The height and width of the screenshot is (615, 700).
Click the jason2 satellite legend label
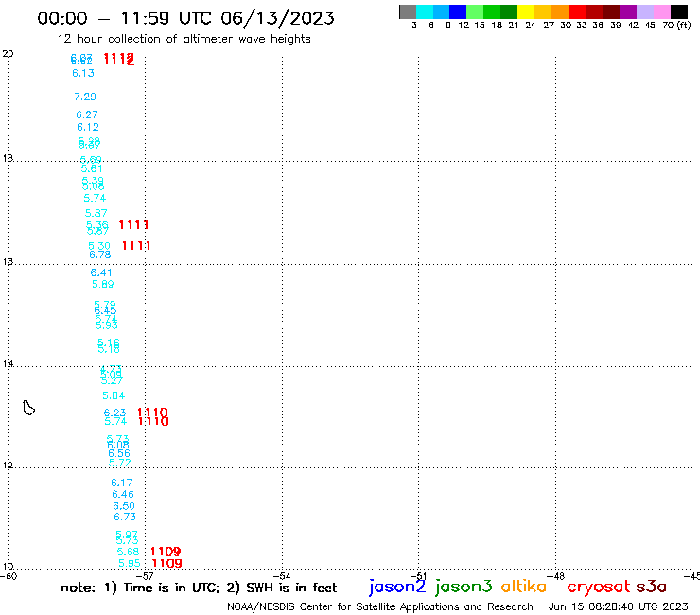[x=397, y=587]
